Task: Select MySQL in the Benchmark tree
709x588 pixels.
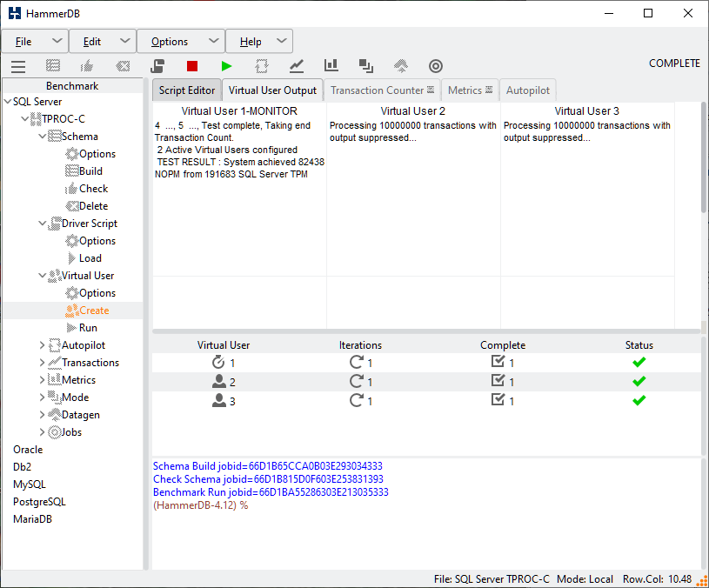Action: point(30,484)
